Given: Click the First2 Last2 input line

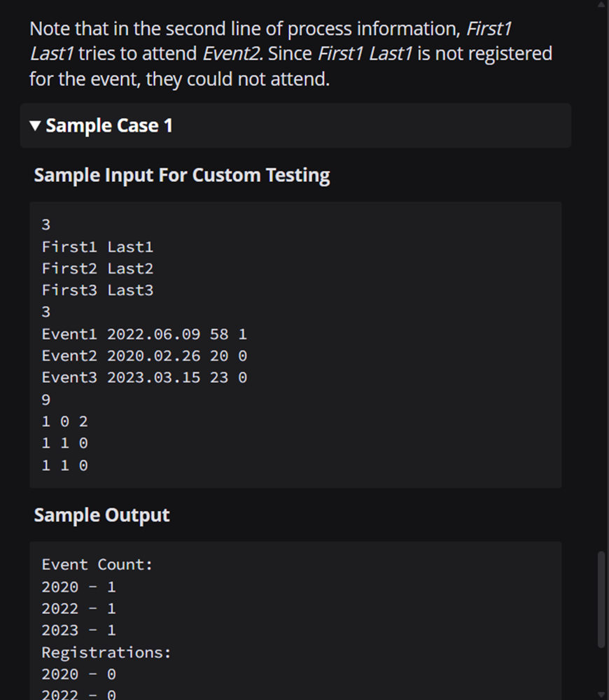Looking at the screenshot, I should [x=97, y=269].
